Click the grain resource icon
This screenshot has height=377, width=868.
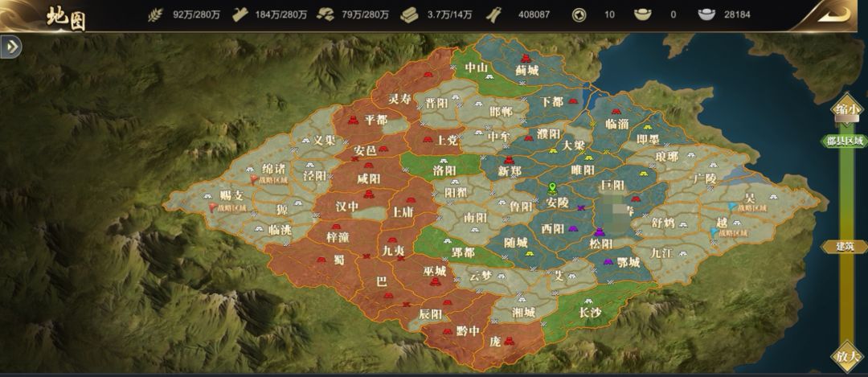point(156,15)
